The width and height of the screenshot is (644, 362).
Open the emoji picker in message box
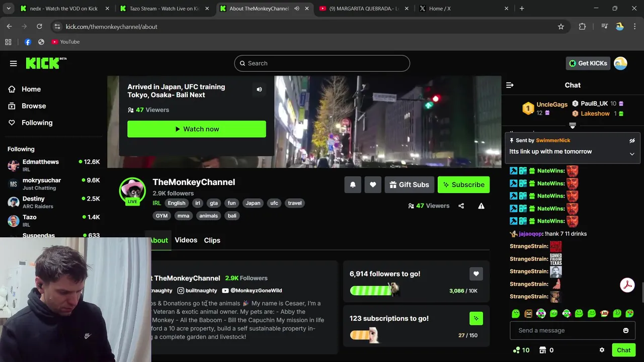pyautogui.click(x=626, y=330)
